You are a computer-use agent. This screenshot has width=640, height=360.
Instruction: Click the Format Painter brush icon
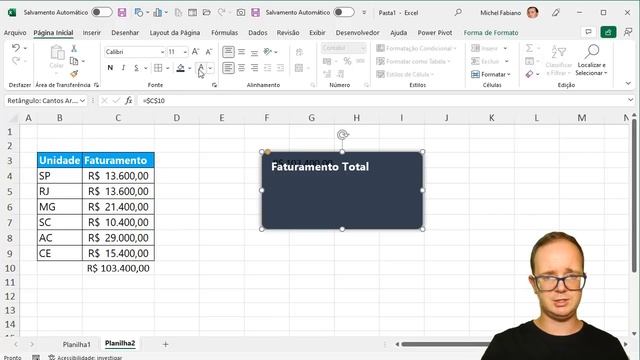[74, 74]
